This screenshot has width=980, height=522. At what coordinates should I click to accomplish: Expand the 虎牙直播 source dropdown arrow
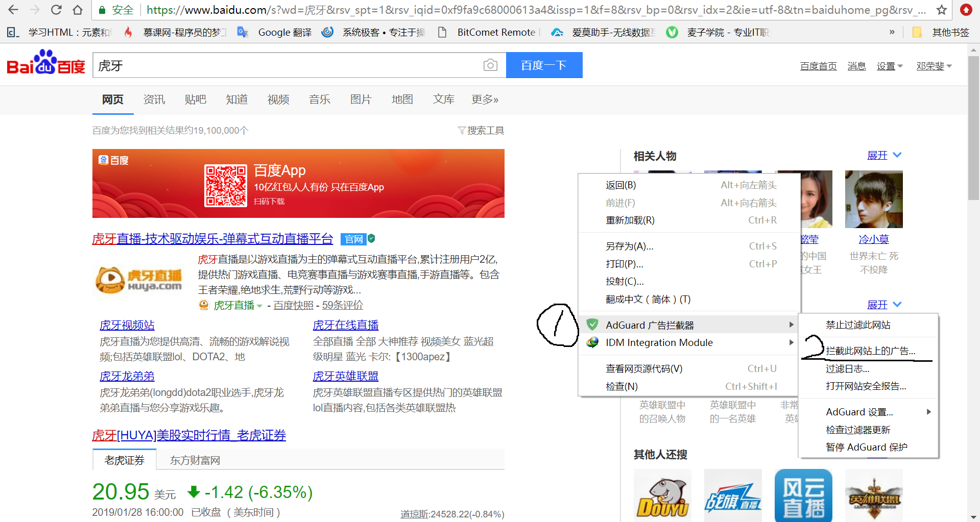click(259, 306)
